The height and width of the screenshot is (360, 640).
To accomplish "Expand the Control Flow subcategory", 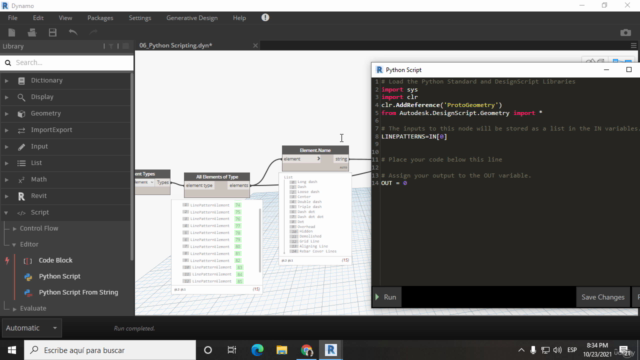I will pyautogui.click(x=15, y=229).
